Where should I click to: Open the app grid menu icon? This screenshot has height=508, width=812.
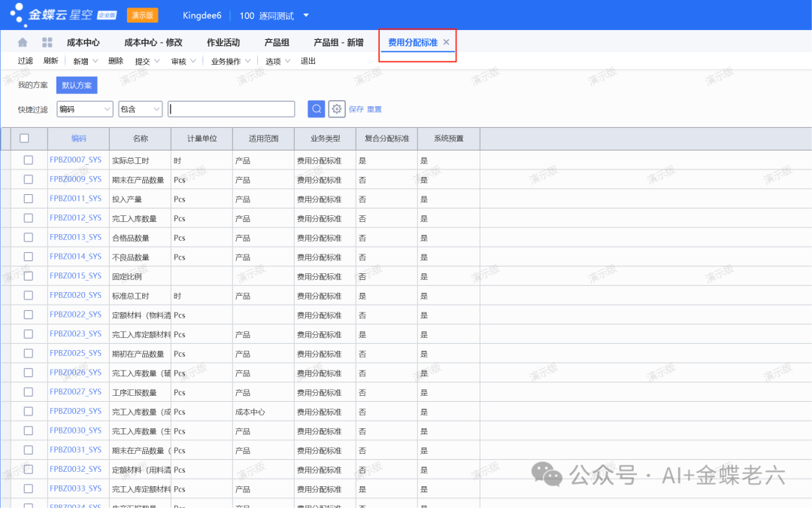(47, 43)
